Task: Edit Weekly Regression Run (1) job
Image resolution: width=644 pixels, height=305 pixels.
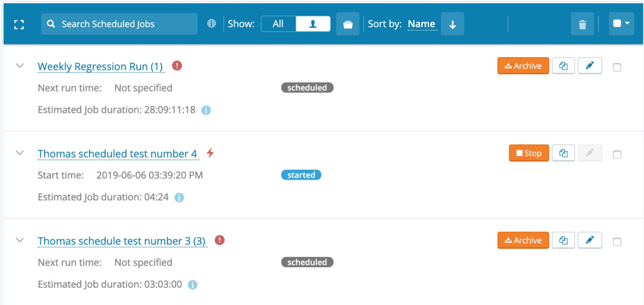Action: 590,66
